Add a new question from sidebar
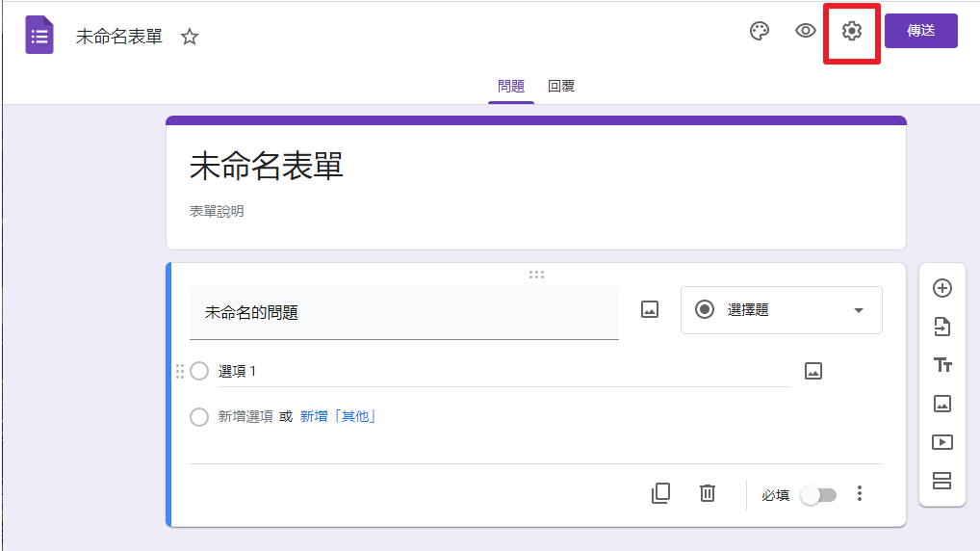The width and height of the screenshot is (980, 551). (941, 288)
